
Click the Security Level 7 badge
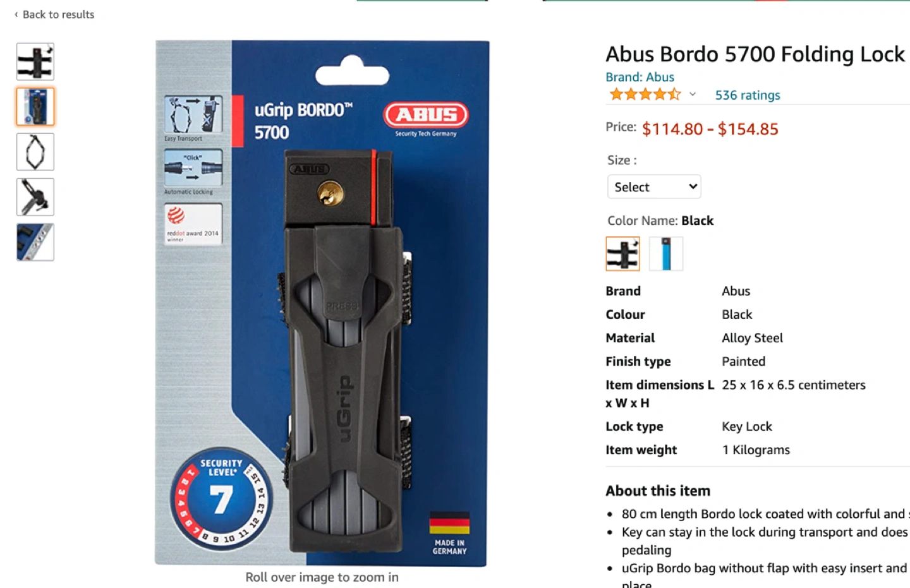tap(221, 498)
